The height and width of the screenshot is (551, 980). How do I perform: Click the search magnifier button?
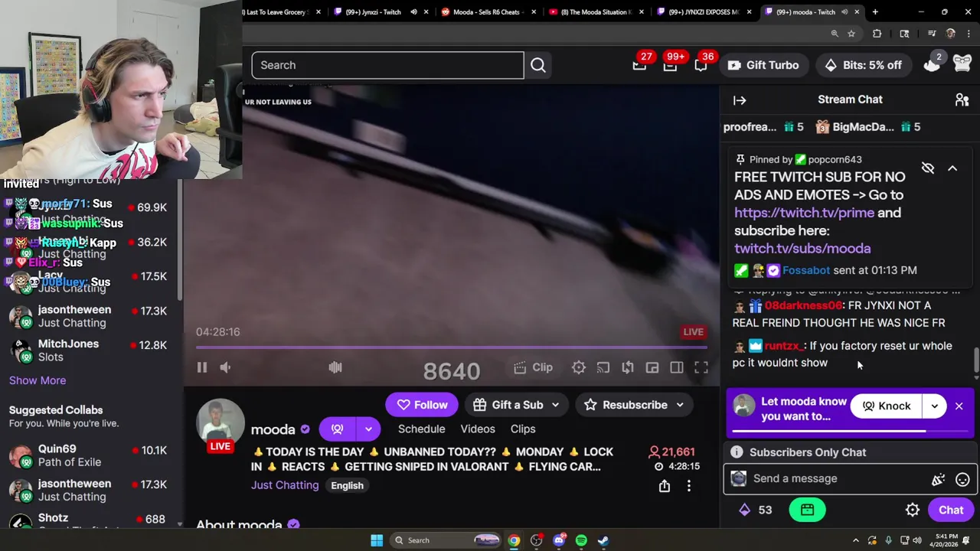pyautogui.click(x=538, y=65)
